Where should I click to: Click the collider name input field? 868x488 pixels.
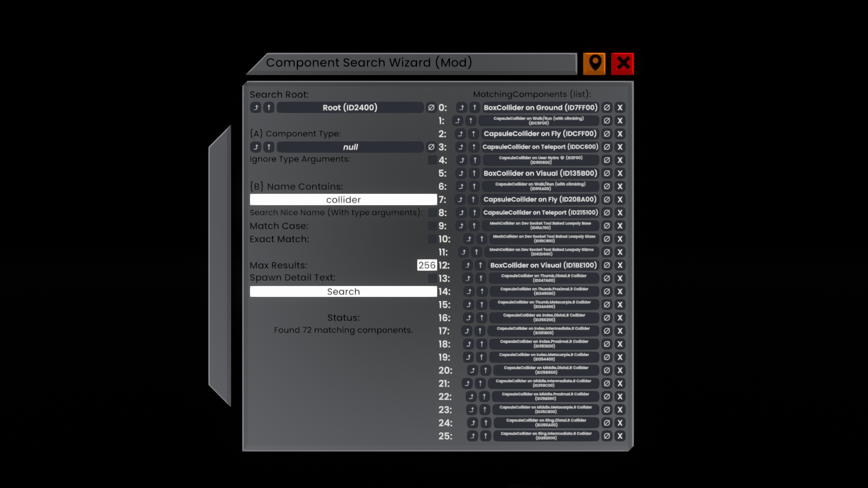[x=343, y=199]
